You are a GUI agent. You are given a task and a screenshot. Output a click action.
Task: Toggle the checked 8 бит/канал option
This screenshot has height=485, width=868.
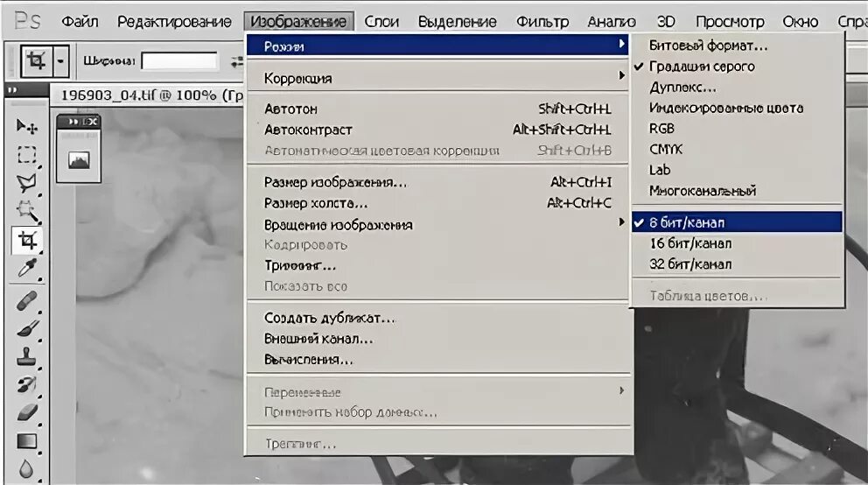[x=738, y=222]
